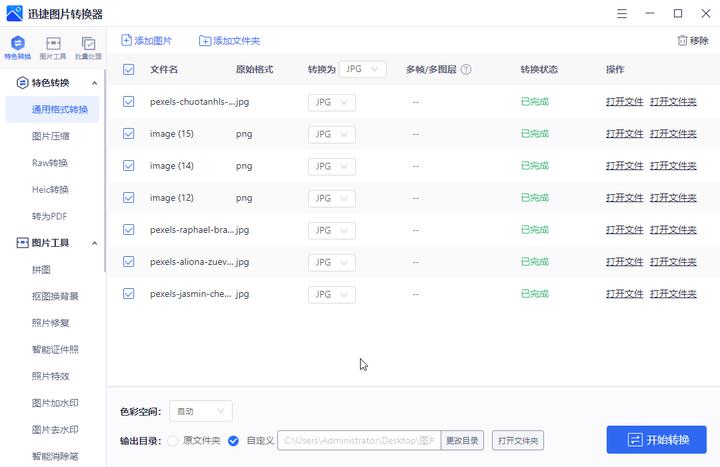Select 智能消除笔 in sidebar

pos(55,456)
